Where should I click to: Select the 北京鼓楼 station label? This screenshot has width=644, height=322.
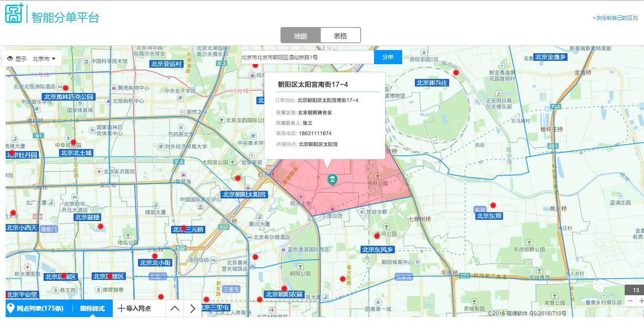pos(87,217)
